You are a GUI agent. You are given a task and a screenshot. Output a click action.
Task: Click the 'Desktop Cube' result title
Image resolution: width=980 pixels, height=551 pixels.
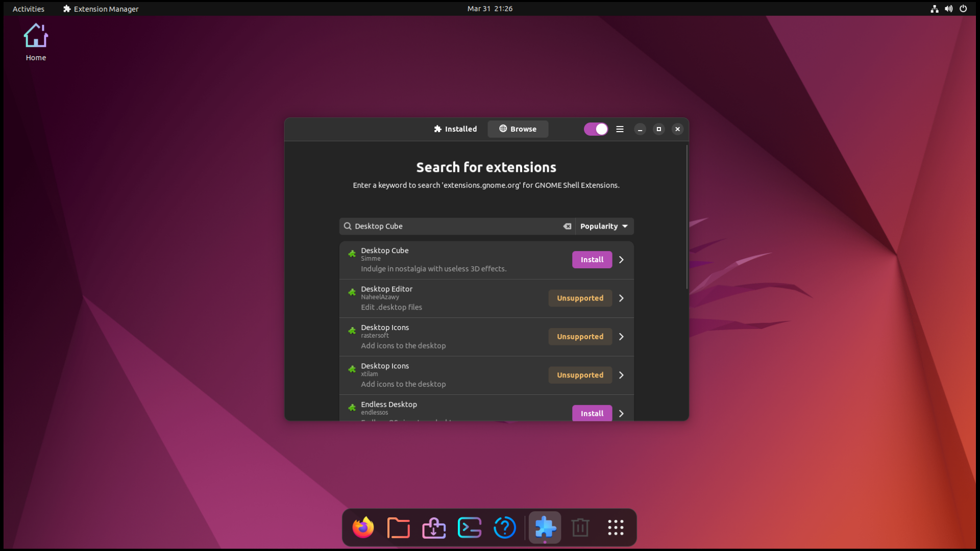coord(384,251)
